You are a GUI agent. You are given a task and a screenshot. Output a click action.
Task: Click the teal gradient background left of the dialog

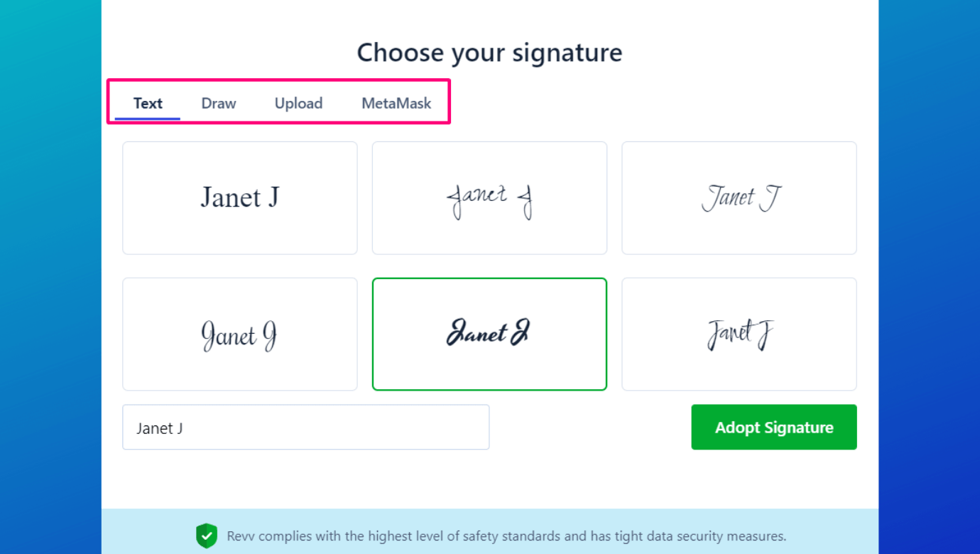tap(50, 277)
